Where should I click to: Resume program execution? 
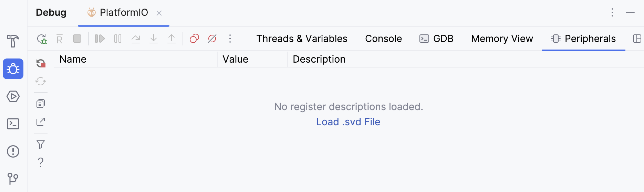(x=100, y=39)
